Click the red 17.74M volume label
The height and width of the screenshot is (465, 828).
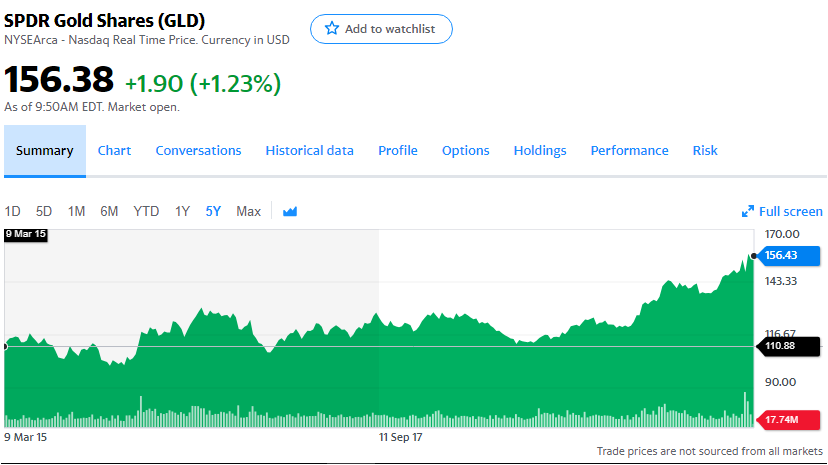pyautogui.click(x=789, y=420)
